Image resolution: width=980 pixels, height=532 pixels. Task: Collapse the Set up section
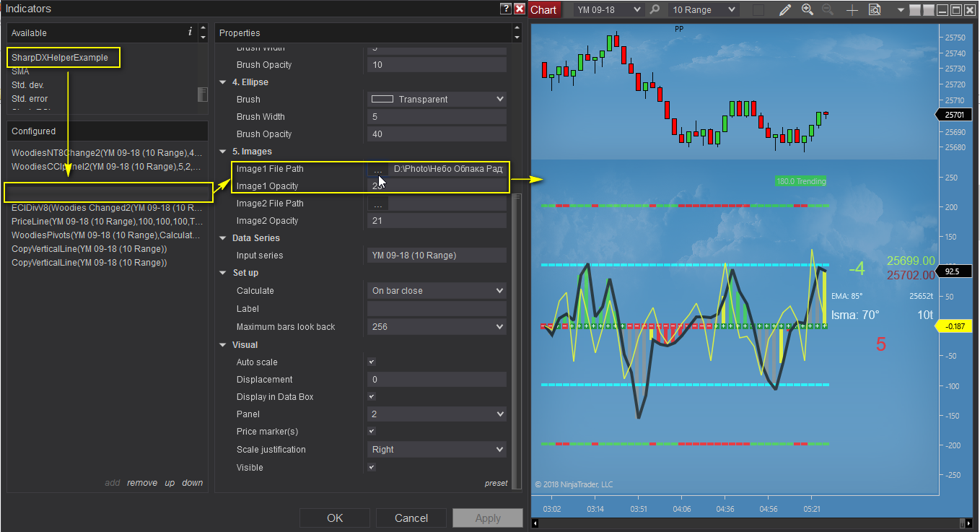click(x=224, y=273)
